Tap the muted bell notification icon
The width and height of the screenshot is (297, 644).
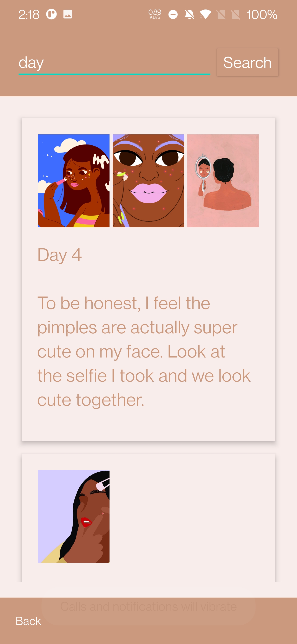189,14
